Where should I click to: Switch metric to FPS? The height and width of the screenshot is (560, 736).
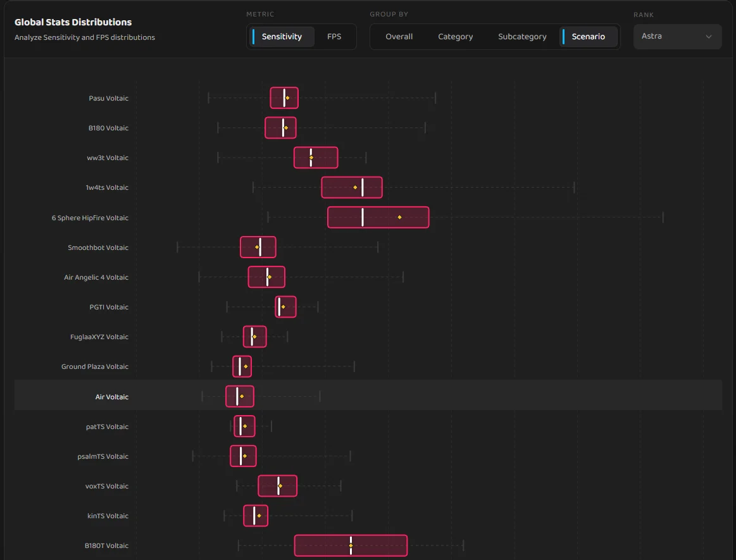(x=334, y=37)
